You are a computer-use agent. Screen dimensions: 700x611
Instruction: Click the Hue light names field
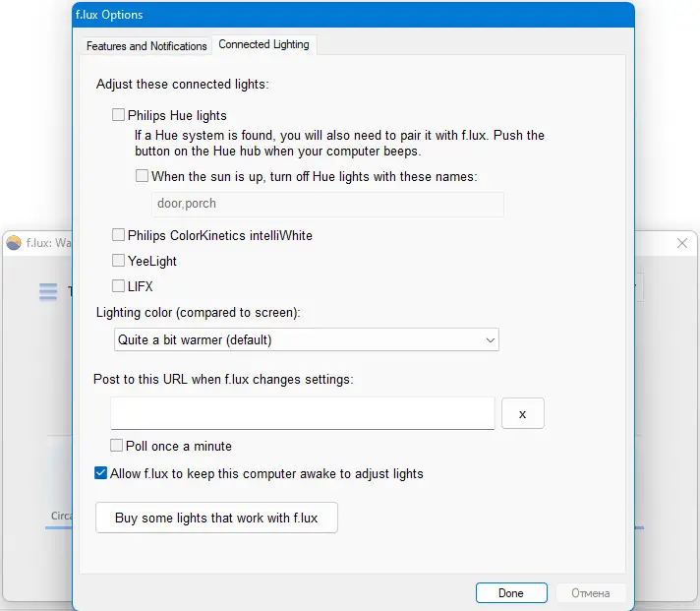tap(326, 204)
